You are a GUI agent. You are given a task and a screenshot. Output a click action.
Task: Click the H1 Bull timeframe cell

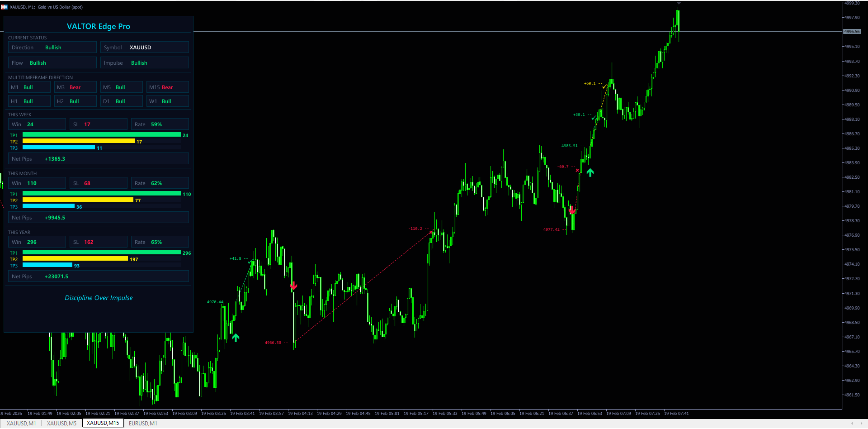[29, 101]
